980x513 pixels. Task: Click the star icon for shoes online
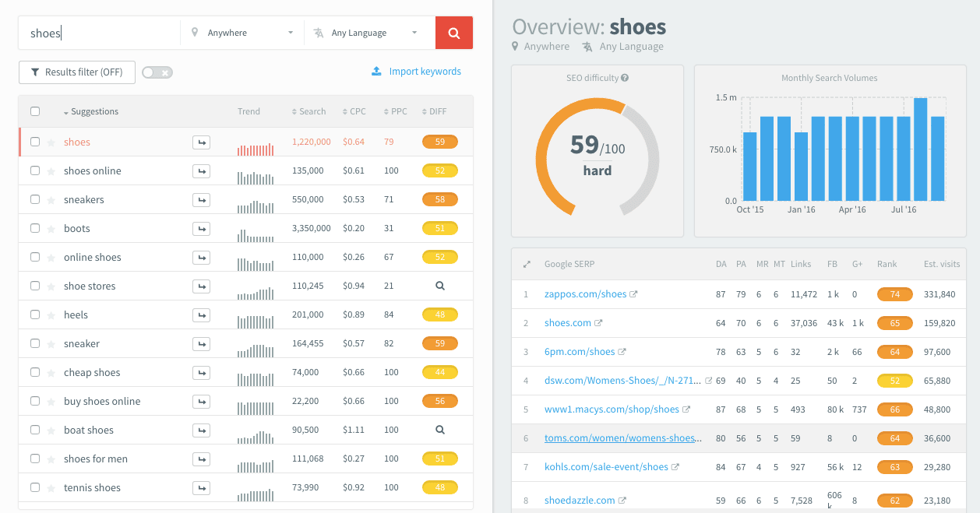pyautogui.click(x=51, y=171)
